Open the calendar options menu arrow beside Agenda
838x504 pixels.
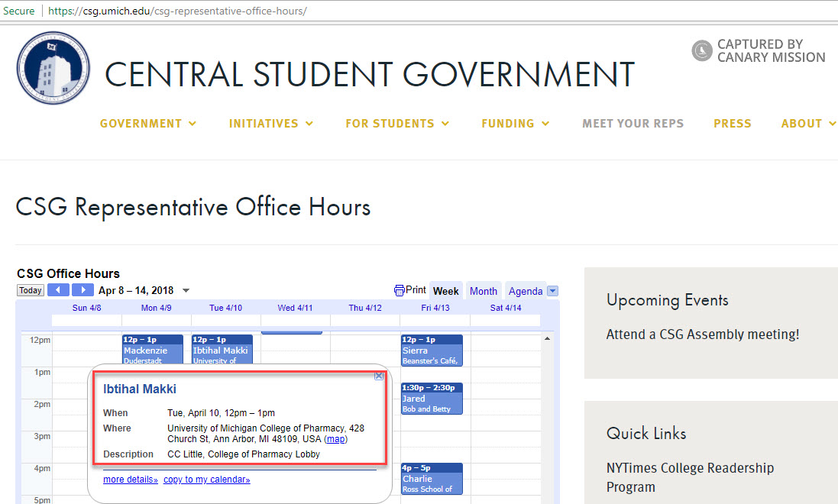[553, 291]
